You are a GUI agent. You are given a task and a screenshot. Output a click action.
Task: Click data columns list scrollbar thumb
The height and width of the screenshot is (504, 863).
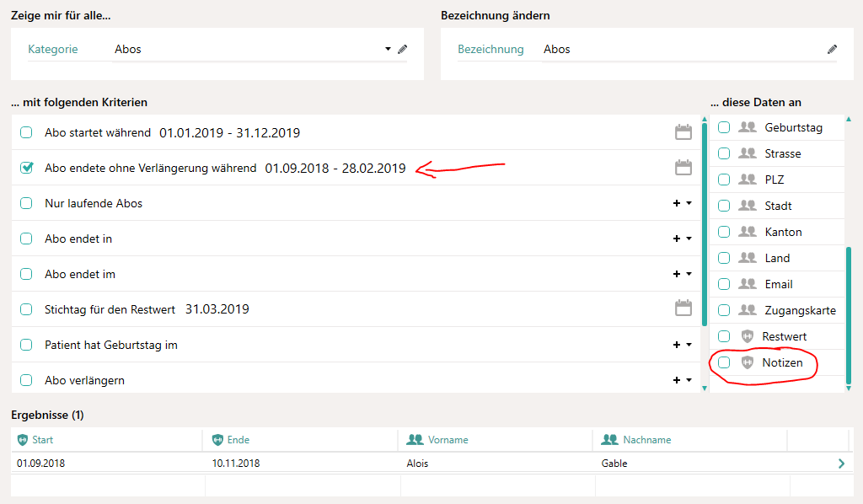click(848, 315)
